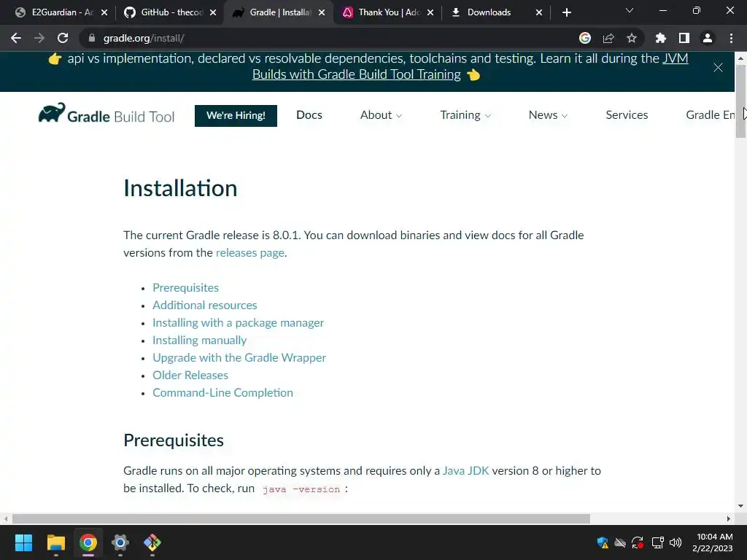
Task: Click Gradle Build Tool elephant logo
Action: [x=107, y=114]
